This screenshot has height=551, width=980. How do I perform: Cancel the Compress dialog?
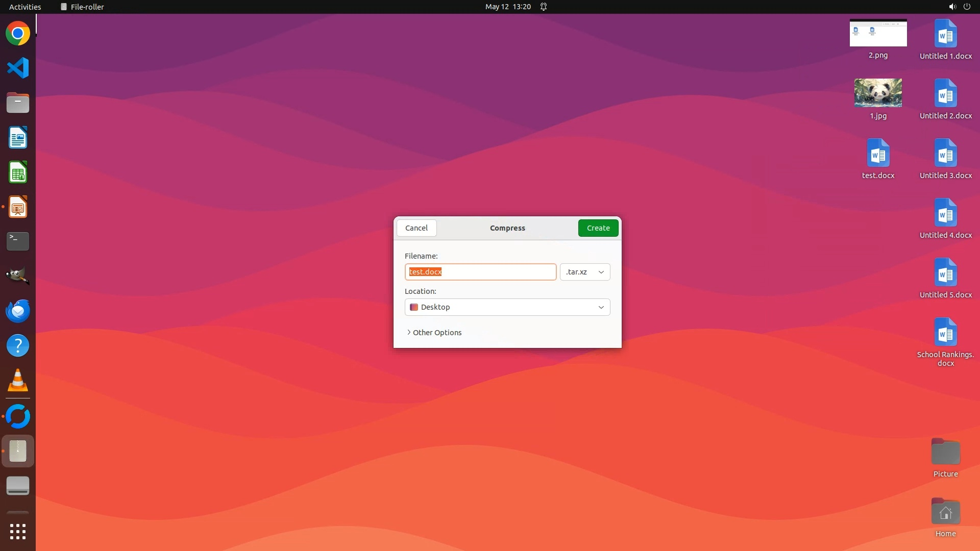[416, 228]
